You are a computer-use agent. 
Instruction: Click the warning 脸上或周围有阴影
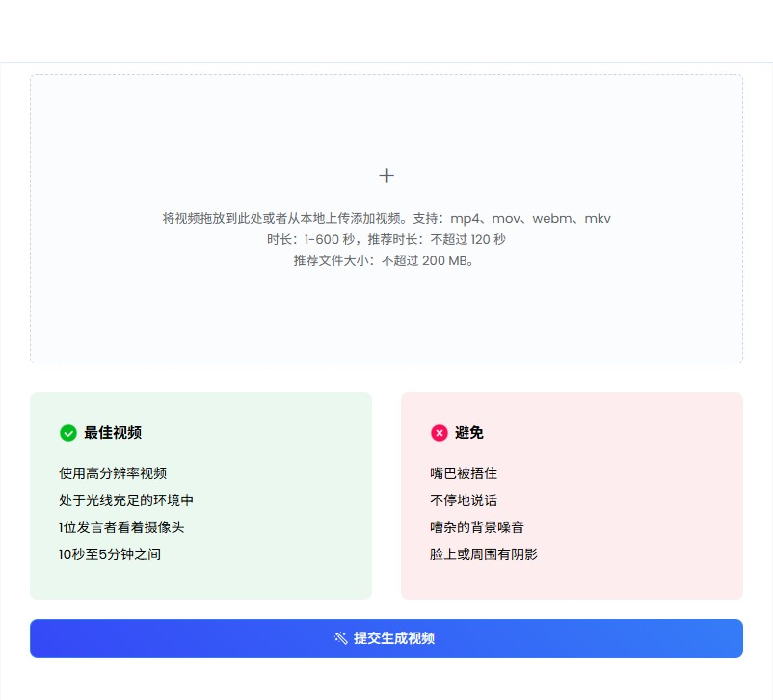pyautogui.click(x=484, y=554)
